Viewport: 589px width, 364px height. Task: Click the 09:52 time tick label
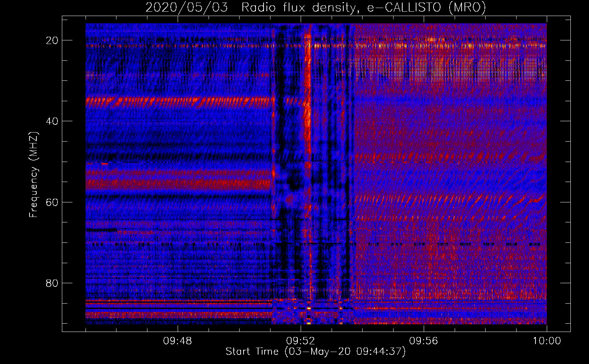click(x=301, y=341)
